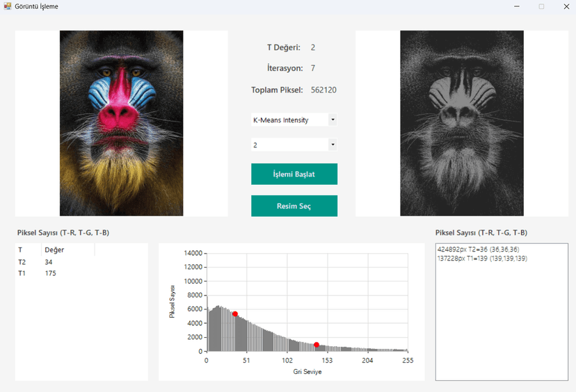576x392 pixels.
Task: Click the colorful mandrill source image
Action: point(121,123)
